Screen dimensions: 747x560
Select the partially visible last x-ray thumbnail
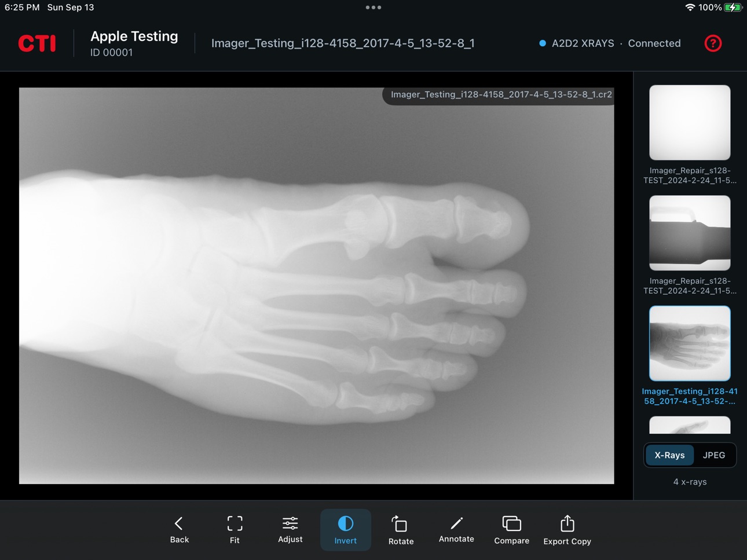[690, 424]
